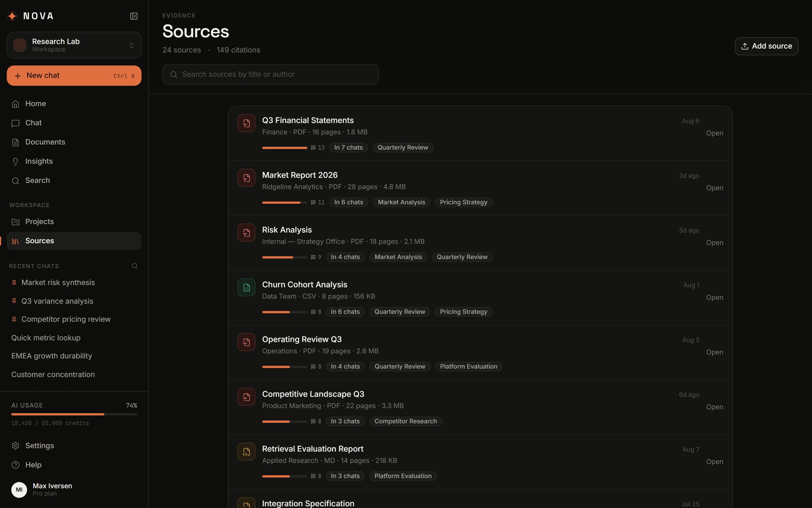Click Platform Evaluation tag on Operating Review Q3
The image size is (812, 508).
coord(468,366)
